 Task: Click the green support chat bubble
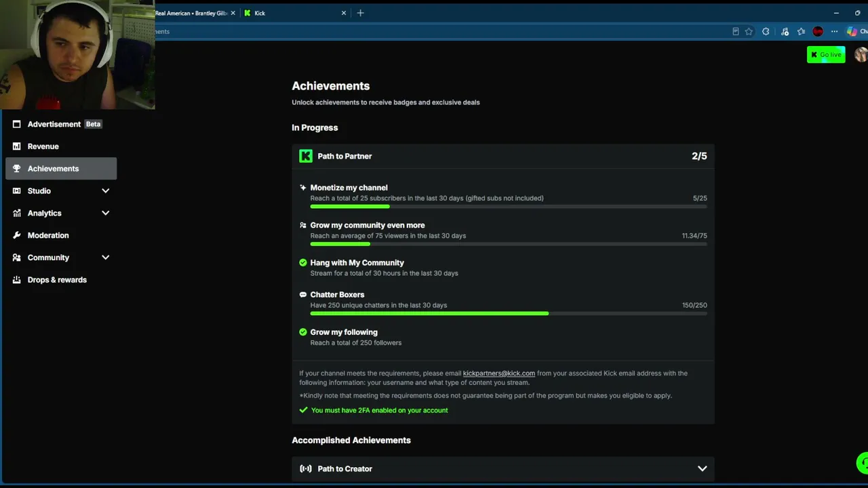click(x=863, y=464)
